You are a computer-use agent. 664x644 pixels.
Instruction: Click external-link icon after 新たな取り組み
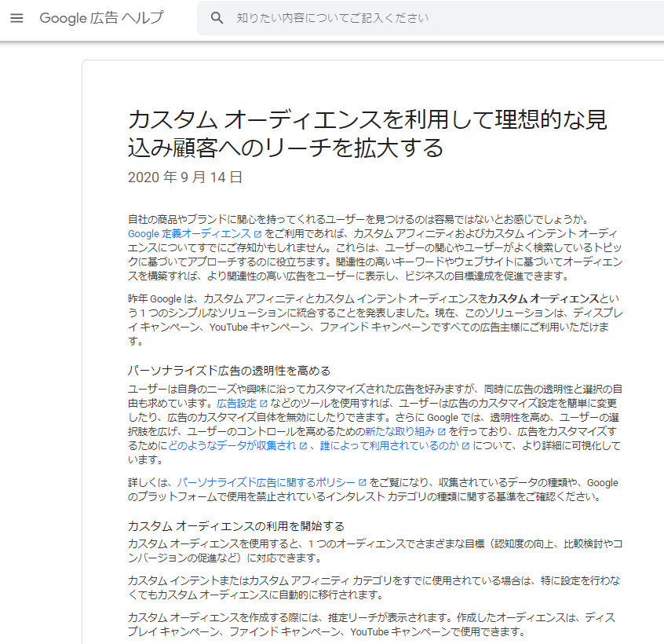pos(442,432)
